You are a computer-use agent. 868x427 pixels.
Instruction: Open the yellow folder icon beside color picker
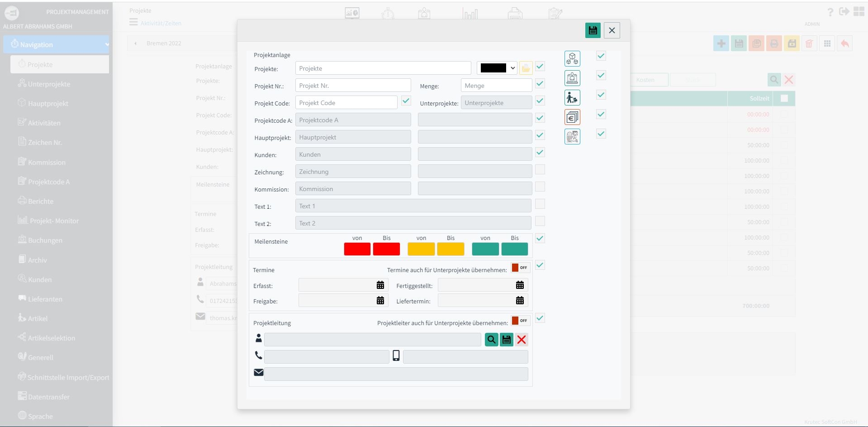[x=526, y=68]
